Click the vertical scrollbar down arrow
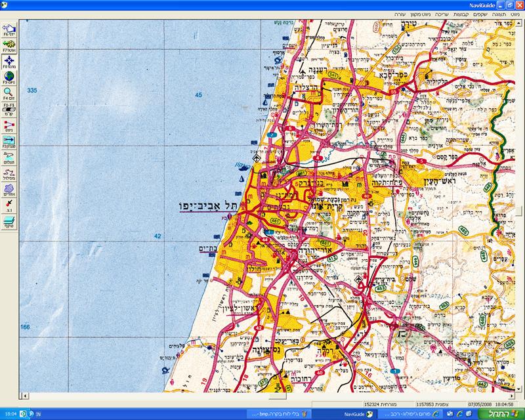The height and width of the screenshot is (420, 525). 520,387
